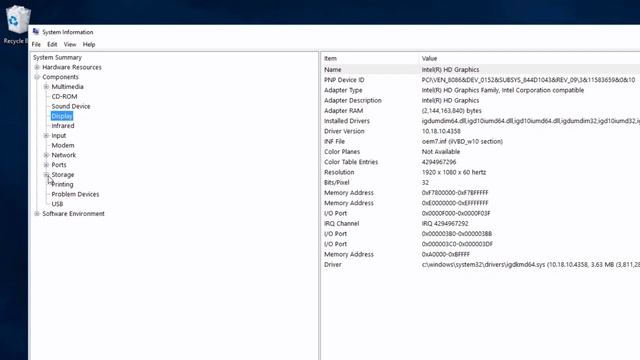Expand the Hardware Resources node
Screen dimensions: 640x360
tap(37, 67)
